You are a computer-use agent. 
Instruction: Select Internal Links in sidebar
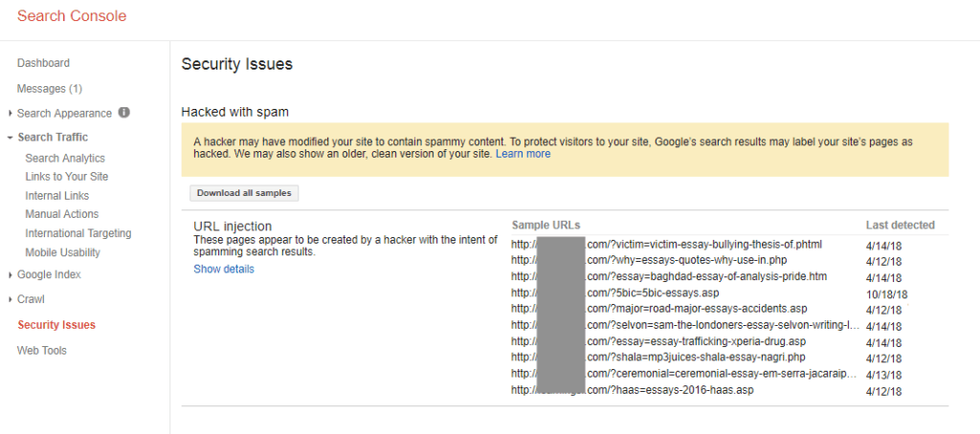point(56,195)
